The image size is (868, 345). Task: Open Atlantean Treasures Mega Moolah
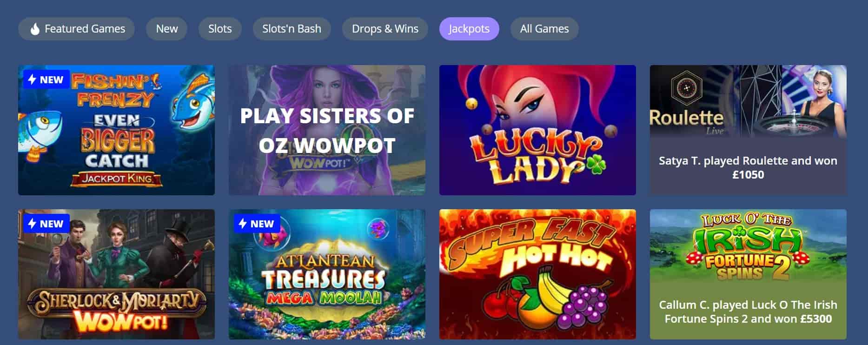tap(327, 274)
